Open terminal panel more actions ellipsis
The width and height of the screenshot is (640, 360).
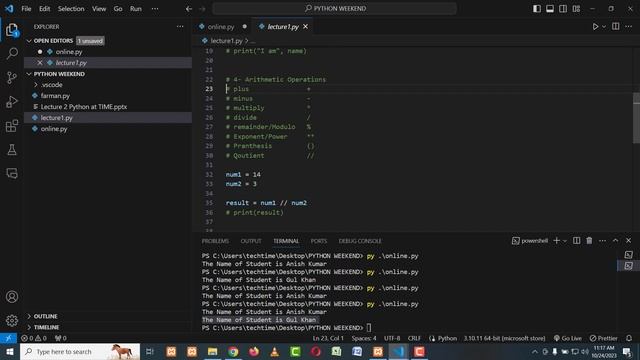pos(602,241)
